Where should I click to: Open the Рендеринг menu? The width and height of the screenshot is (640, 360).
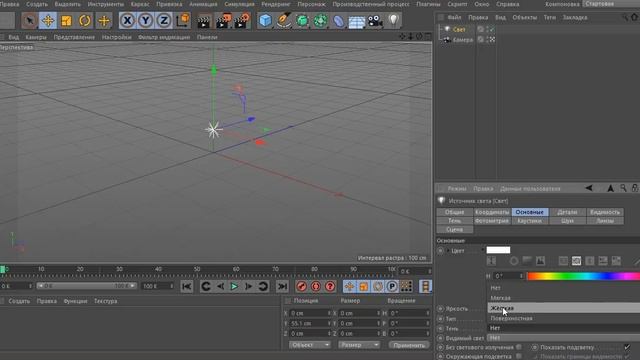[x=276, y=4]
